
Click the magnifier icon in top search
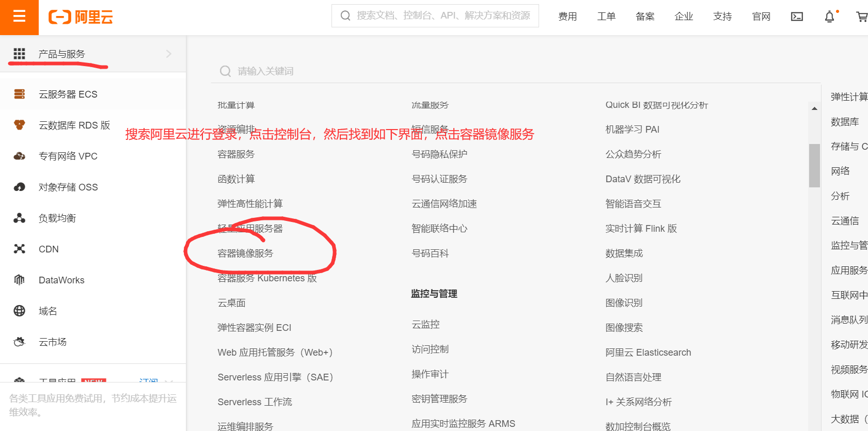pos(345,15)
